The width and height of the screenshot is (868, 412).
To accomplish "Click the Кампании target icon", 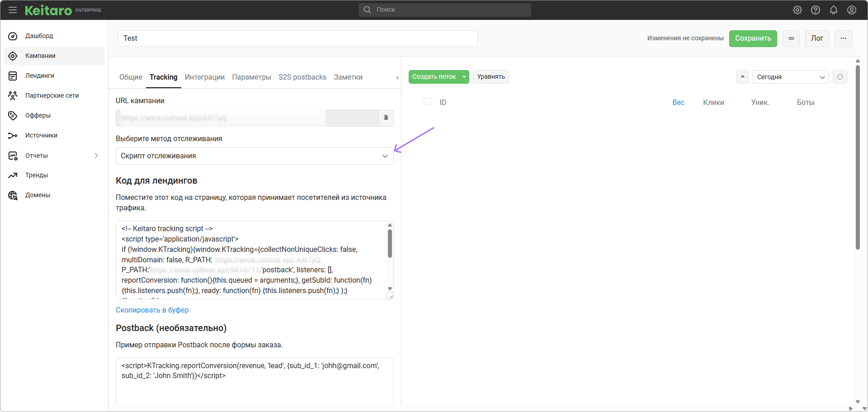I will pyautogui.click(x=13, y=56).
